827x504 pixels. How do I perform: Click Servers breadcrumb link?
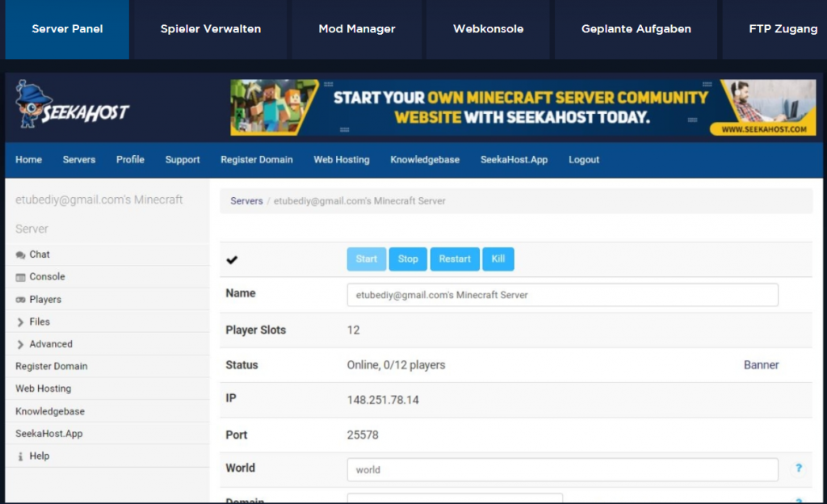(x=246, y=201)
